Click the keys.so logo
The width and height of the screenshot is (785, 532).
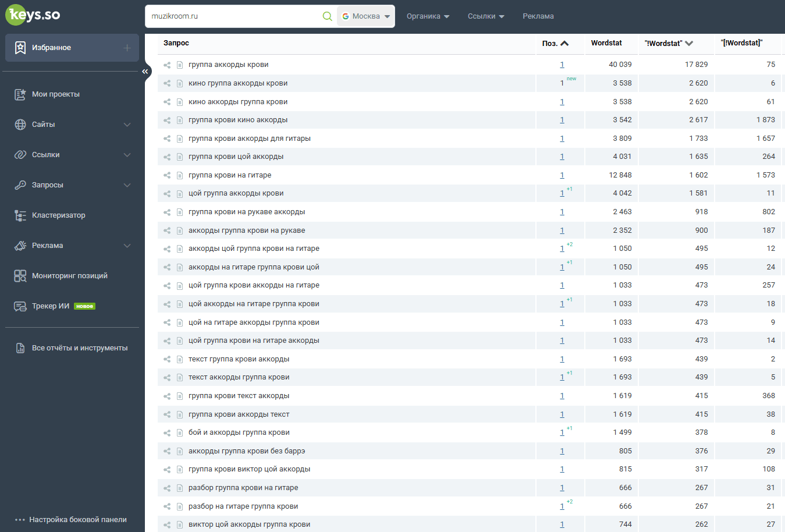[33, 15]
